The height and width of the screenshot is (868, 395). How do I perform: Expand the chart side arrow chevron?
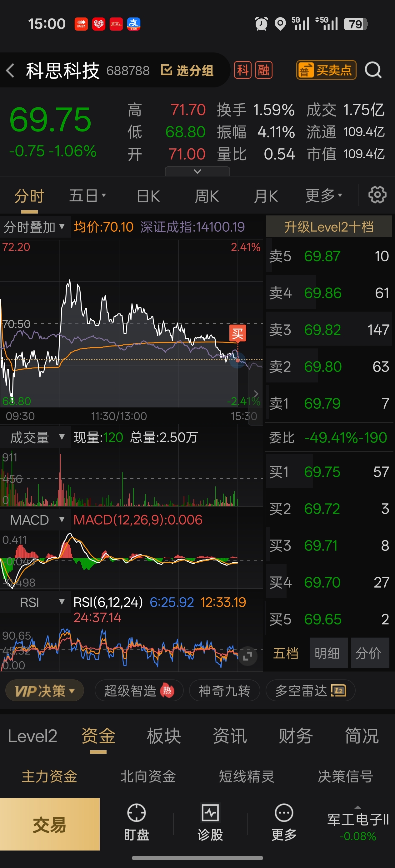click(256, 393)
